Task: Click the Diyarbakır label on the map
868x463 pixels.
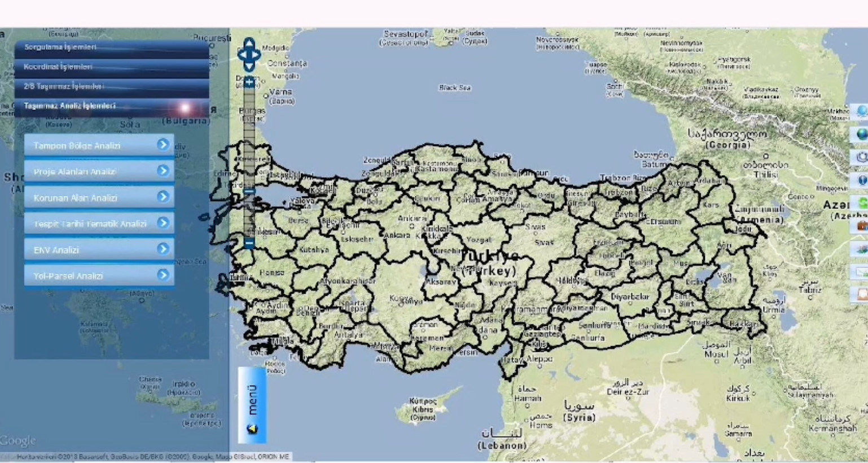Action: 630,296
